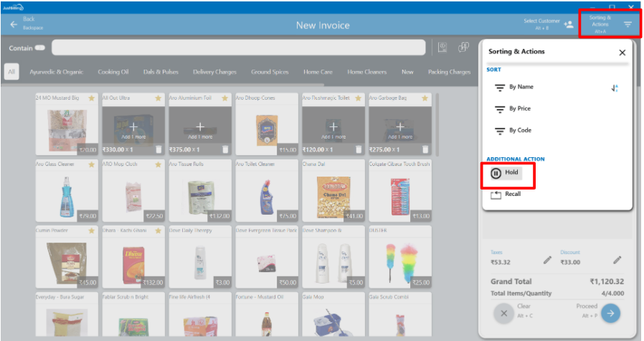Open Sorting & Actions filter menu
Image resolution: width=644 pixels, height=341 pixels.
pyautogui.click(x=628, y=25)
